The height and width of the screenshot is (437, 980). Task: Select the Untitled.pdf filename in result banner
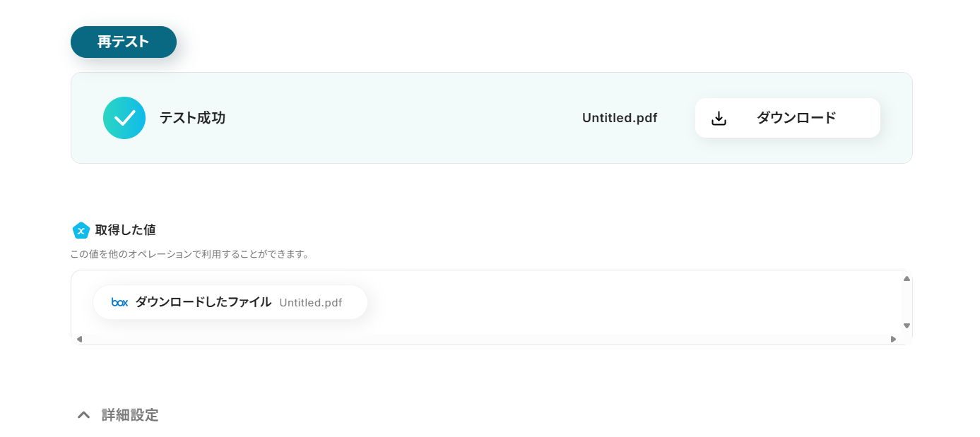coord(620,118)
